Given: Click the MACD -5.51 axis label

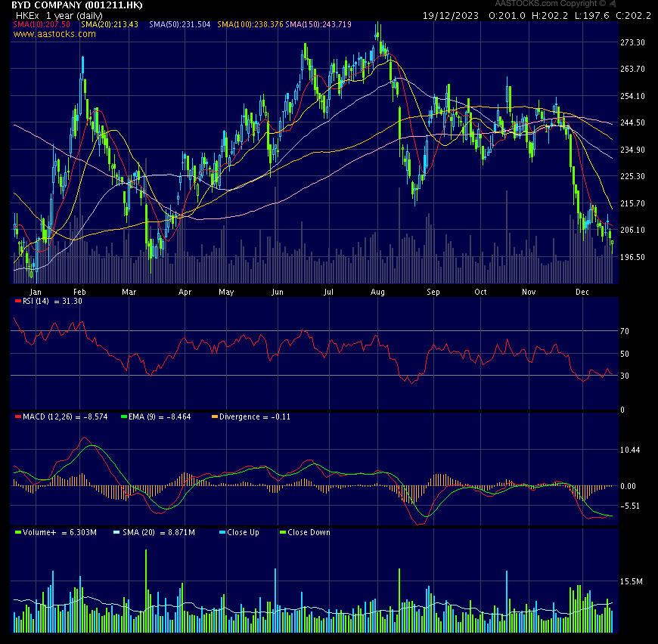Looking at the screenshot, I should [x=630, y=506].
